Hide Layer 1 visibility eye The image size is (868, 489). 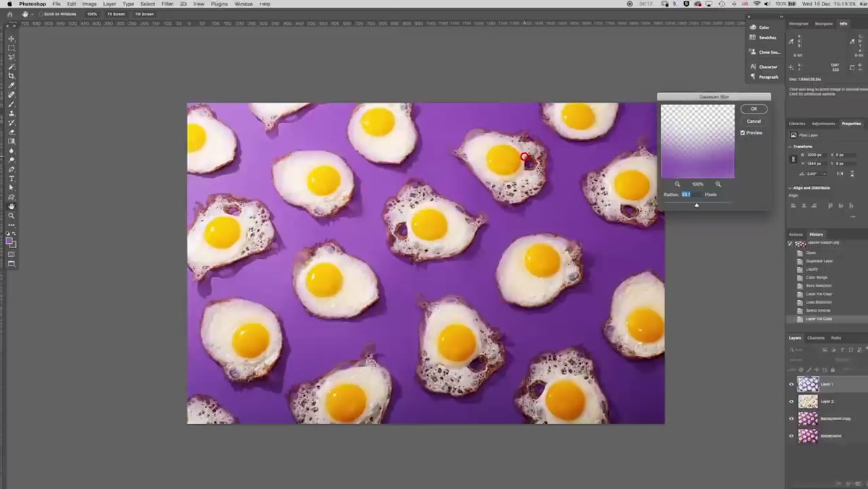791,384
